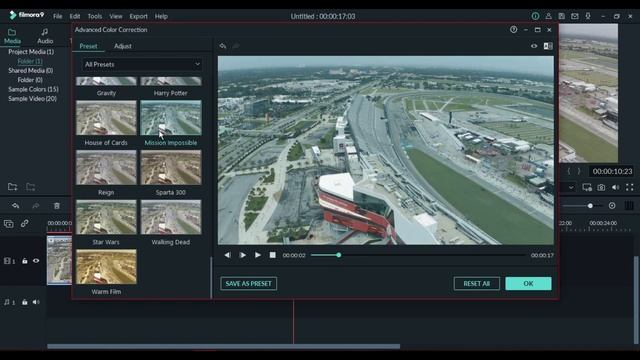640x360 pixels.
Task: Select the video clip on timeline track
Action: coord(59,260)
